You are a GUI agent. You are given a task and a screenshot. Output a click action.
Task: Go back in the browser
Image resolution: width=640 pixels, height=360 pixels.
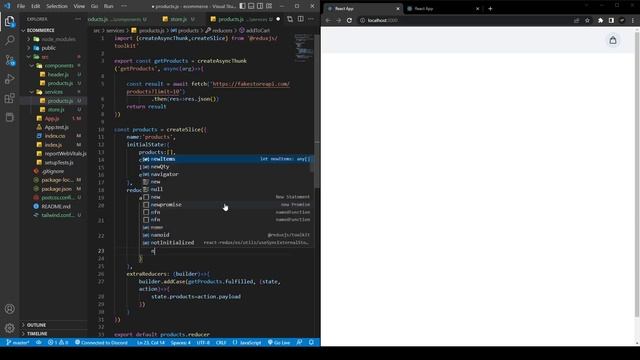coord(328,20)
